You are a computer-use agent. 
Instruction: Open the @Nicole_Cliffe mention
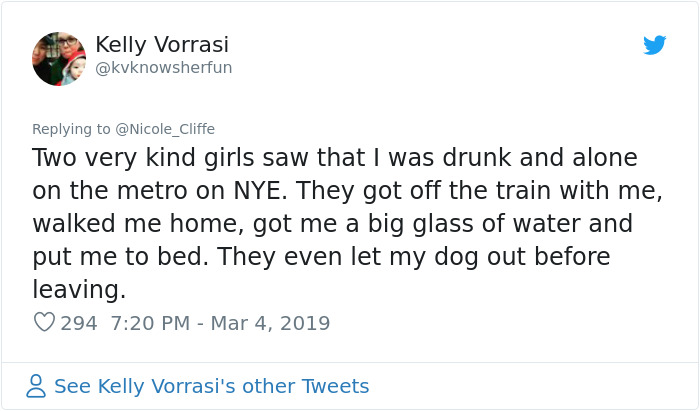click(x=165, y=129)
